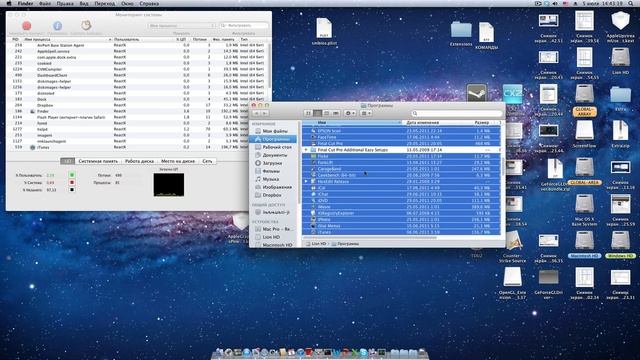Open the process filter dropdown in Activity Monitor

pyautogui.click(x=182, y=25)
